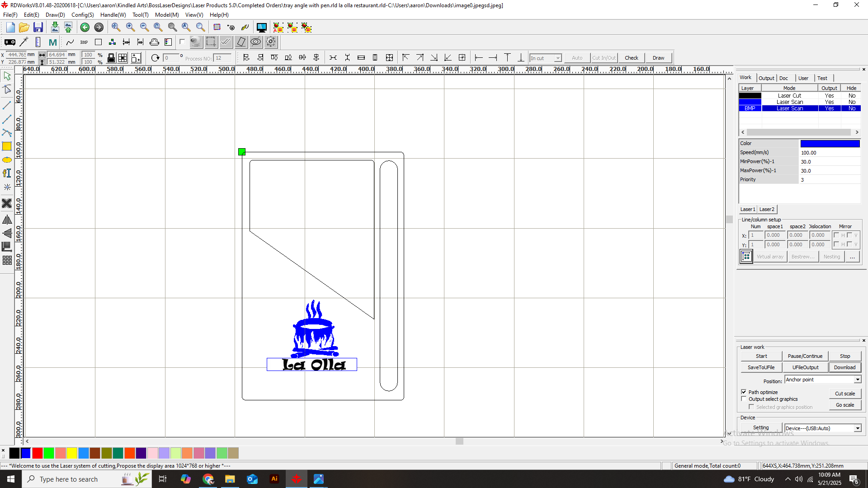The image size is (868, 488).
Task: Switch to the Doc tab
Action: 783,78
